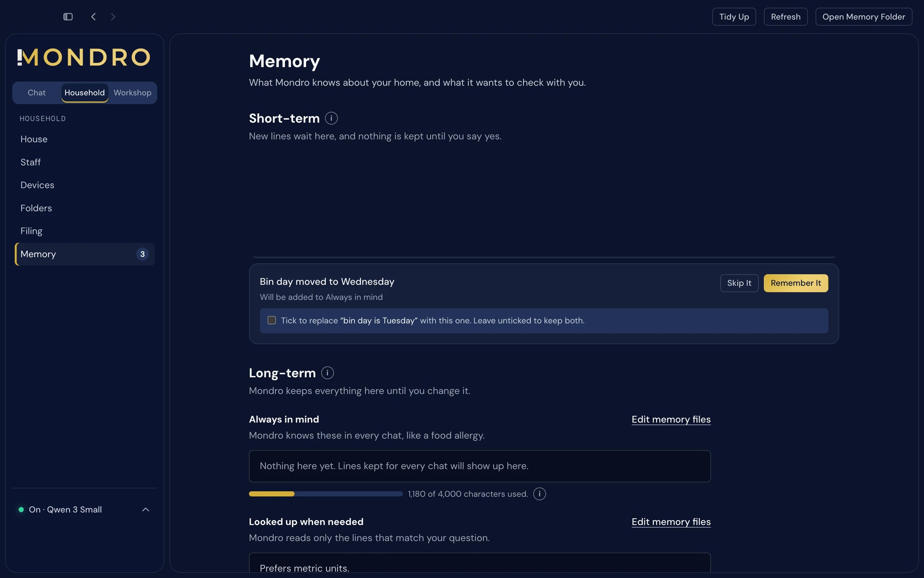Open Folders in the sidebar
924x578 pixels.
tap(84, 208)
